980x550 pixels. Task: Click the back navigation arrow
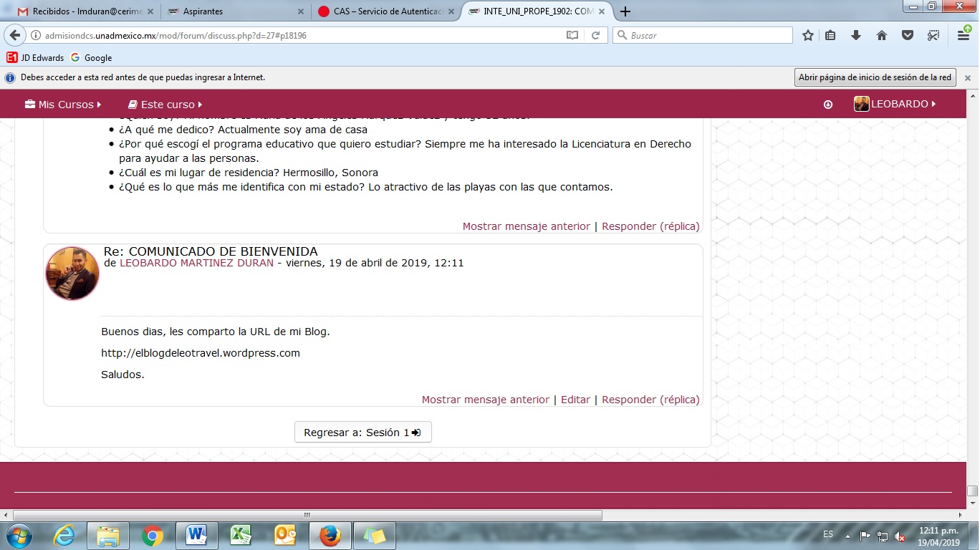pos(15,35)
